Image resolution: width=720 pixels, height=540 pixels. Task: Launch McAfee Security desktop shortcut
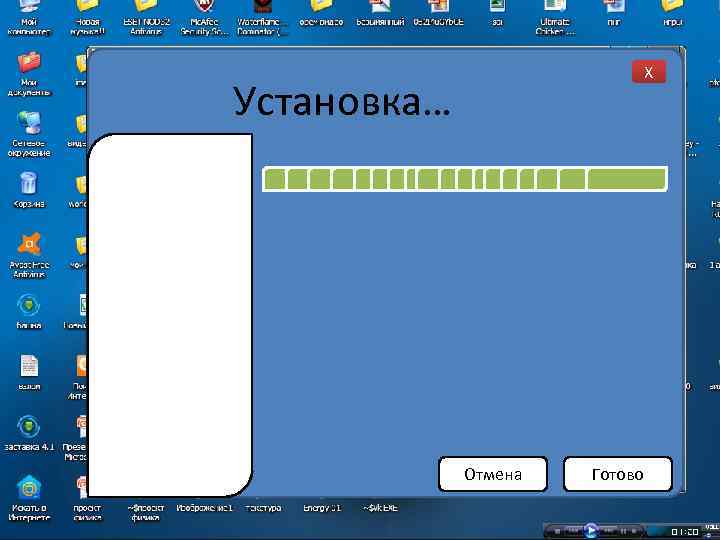pos(204,17)
